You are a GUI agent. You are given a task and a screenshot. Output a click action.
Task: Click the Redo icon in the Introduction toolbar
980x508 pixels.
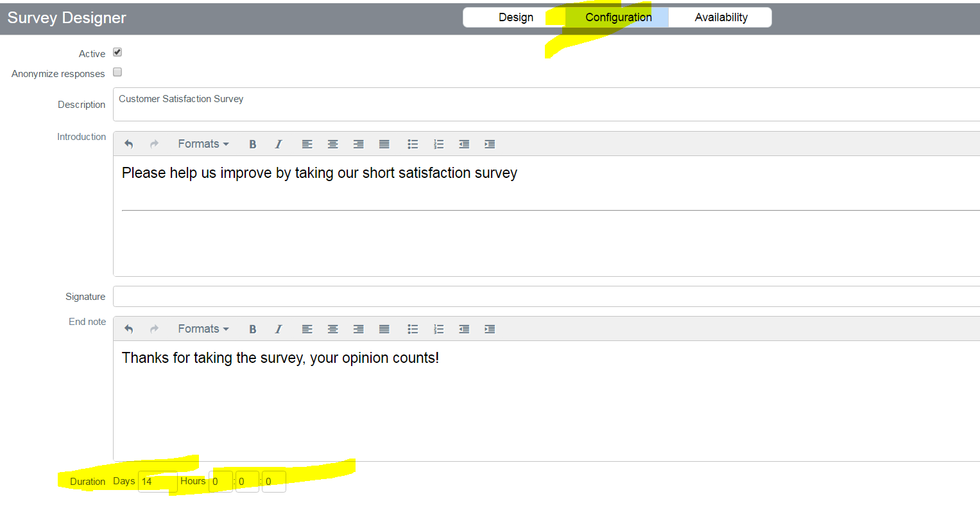[154, 144]
